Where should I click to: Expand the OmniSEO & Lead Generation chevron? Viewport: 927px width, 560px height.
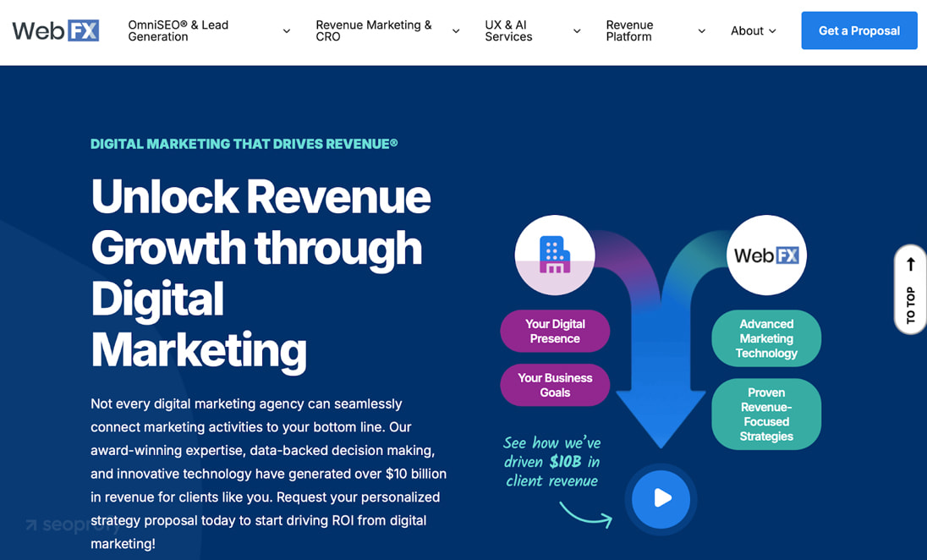click(x=287, y=31)
